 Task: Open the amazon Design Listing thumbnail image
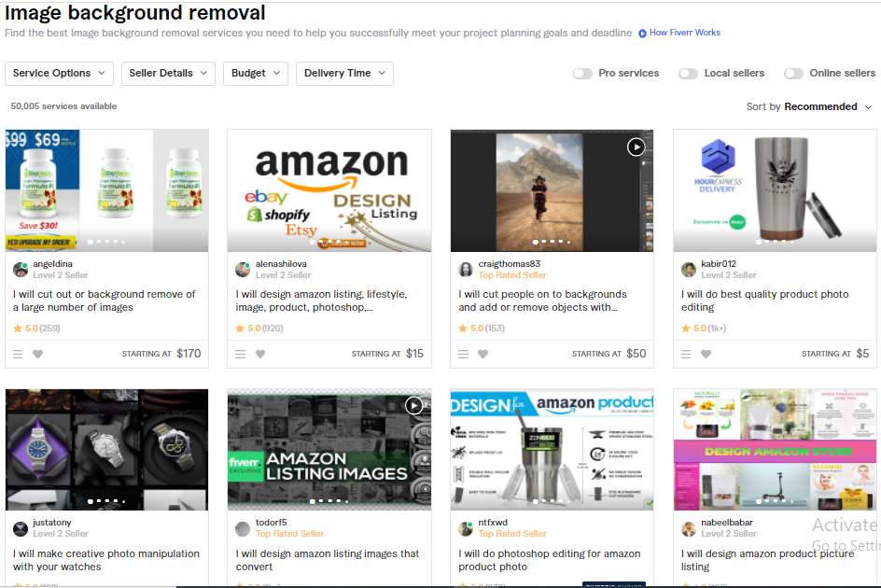(329, 190)
